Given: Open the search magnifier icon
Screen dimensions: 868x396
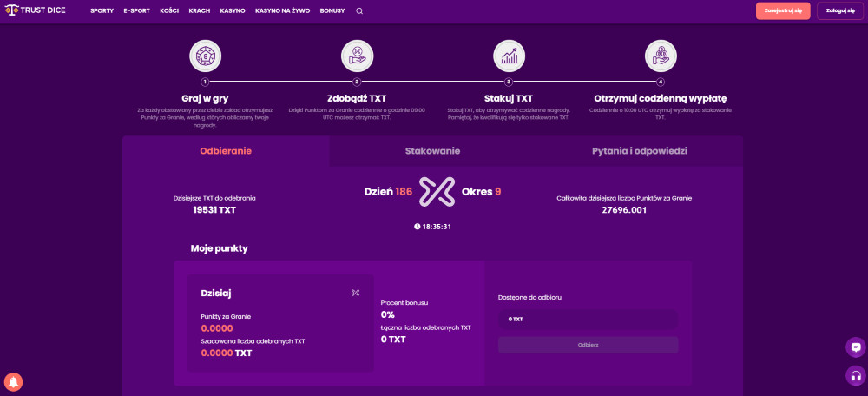Looking at the screenshot, I should pyautogui.click(x=359, y=11).
